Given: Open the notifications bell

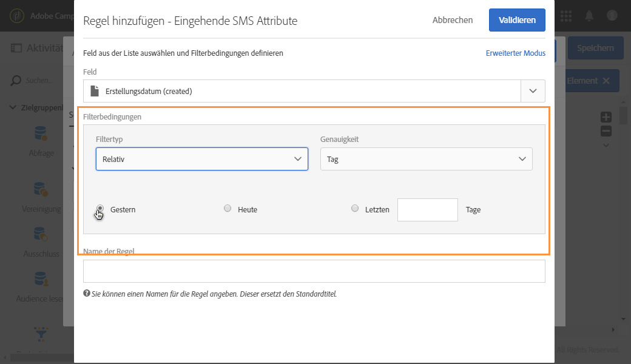Looking at the screenshot, I should click(589, 16).
